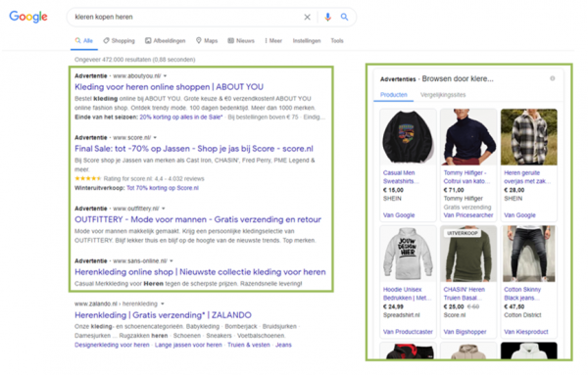This screenshot has height=375, width=588.
Task: Click the Van Kiesproduct link
Action: (526, 332)
